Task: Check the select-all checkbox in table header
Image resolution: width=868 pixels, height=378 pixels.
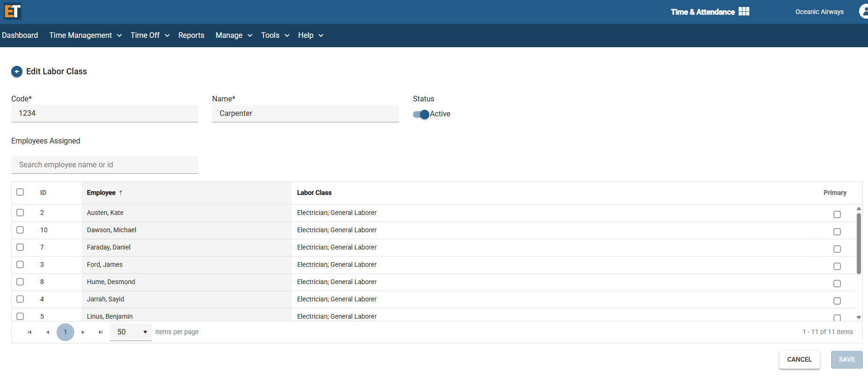Action: [x=20, y=192]
